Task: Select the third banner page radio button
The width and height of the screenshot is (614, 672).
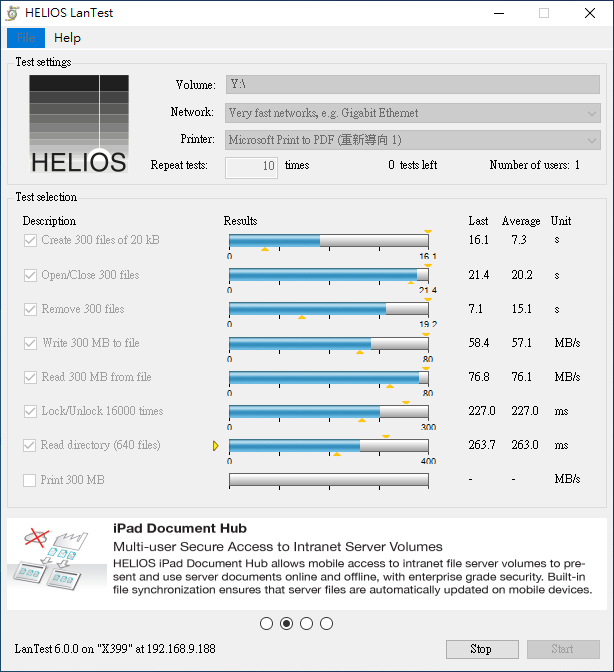Action: (x=306, y=624)
